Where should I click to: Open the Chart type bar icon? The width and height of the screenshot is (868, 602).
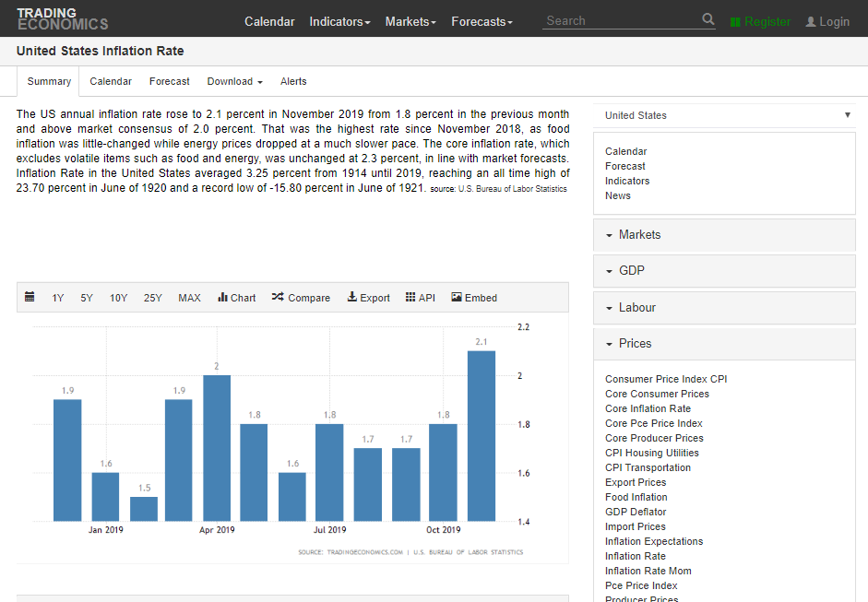(222, 298)
